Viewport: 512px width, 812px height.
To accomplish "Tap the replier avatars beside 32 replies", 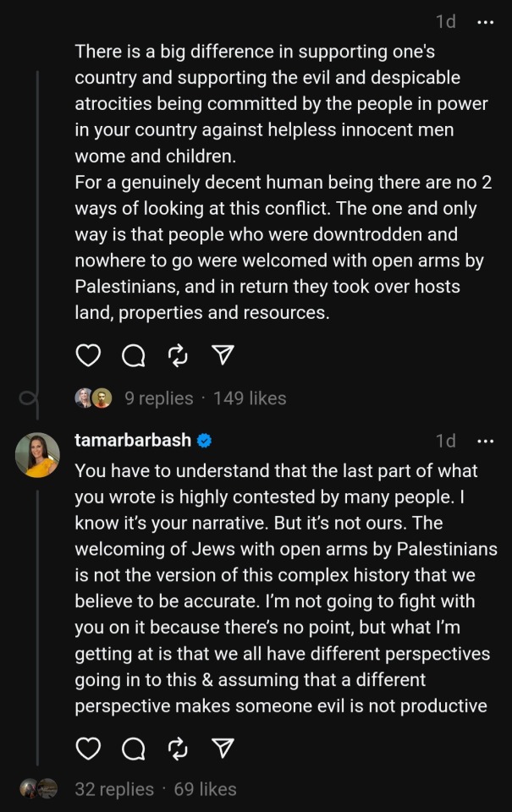I will (x=39, y=789).
